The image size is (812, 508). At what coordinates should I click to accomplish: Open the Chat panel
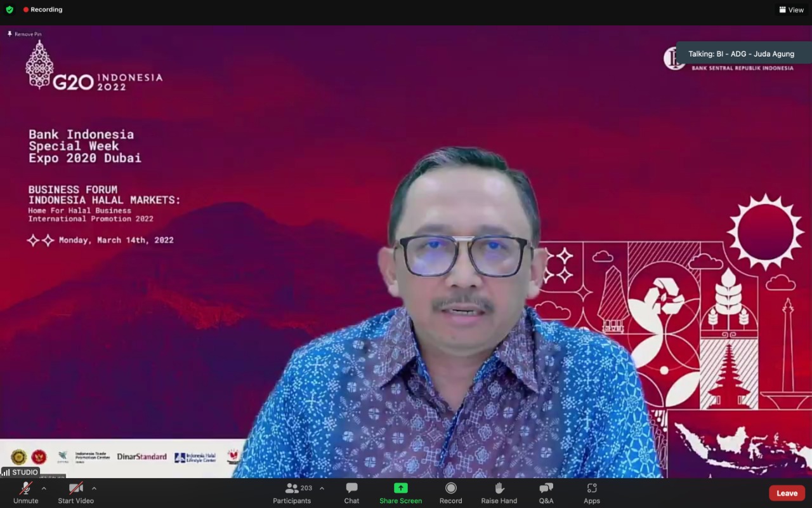351,492
